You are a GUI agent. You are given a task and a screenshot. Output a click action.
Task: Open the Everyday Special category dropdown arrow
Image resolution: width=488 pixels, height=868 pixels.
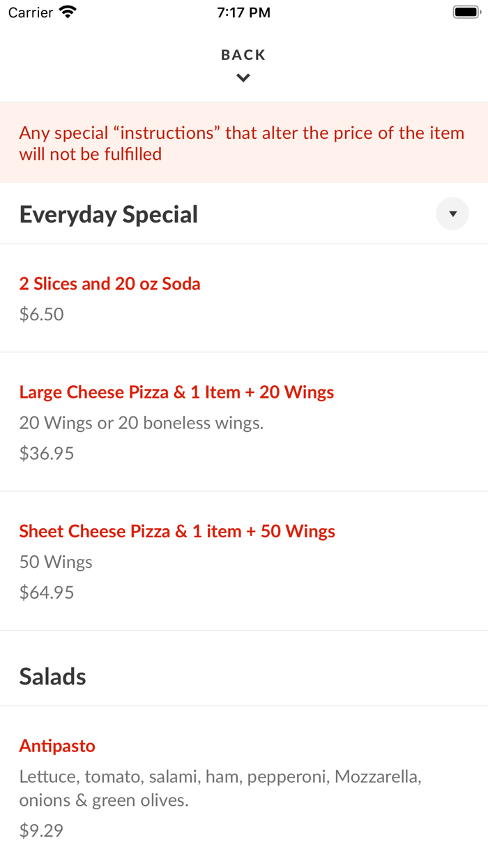452,214
